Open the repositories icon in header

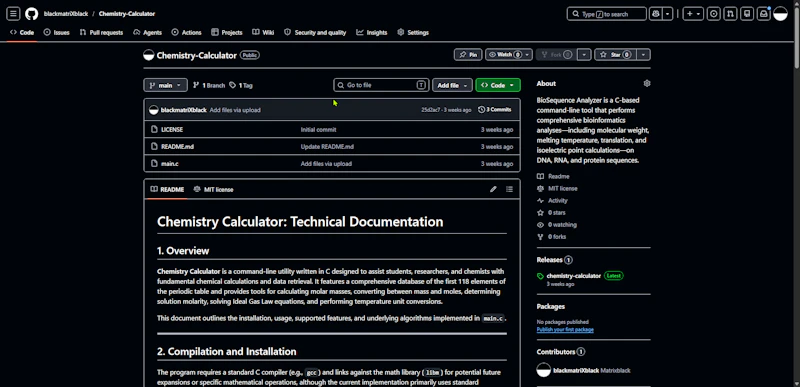pos(747,14)
